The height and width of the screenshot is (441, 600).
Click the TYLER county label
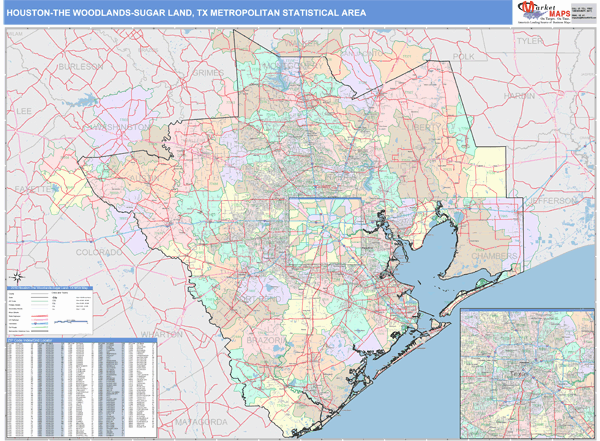(530, 41)
